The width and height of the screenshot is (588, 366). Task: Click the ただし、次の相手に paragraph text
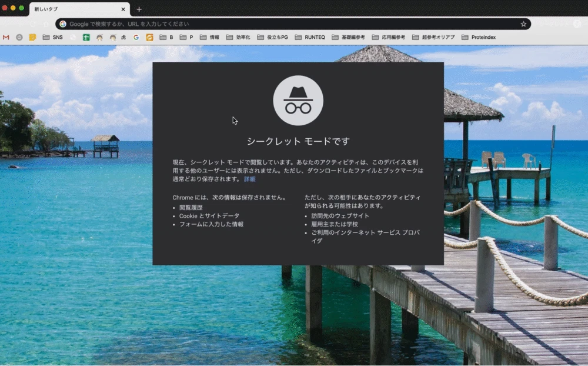[x=363, y=202]
